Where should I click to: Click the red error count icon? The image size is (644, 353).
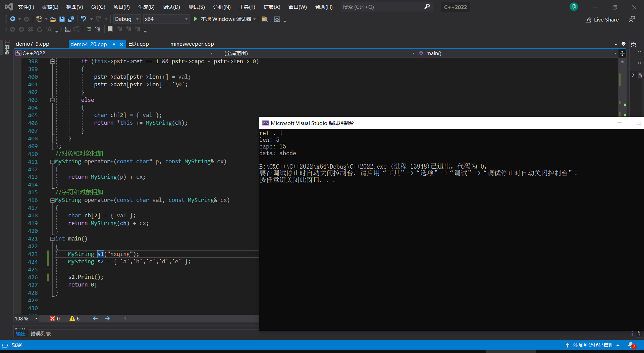tap(53, 318)
